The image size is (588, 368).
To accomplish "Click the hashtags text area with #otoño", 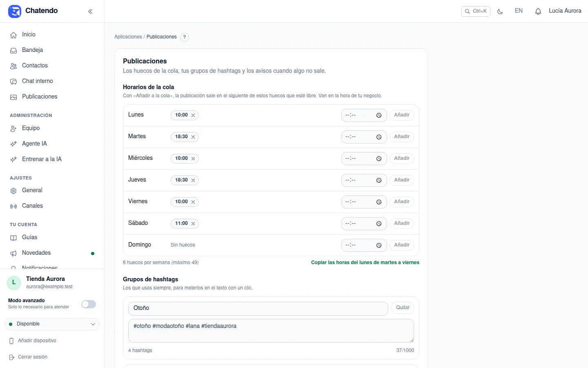I will (271, 331).
